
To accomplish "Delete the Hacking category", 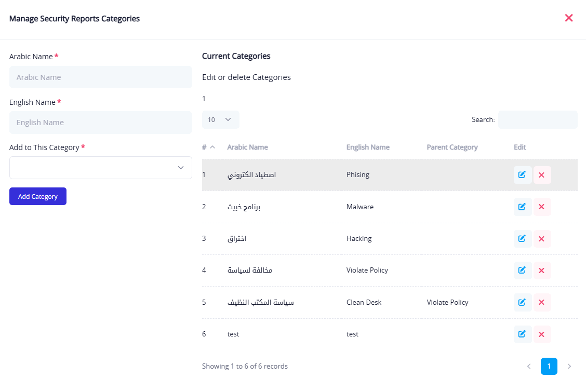I will pyautogui.click(x=541, y=239).
